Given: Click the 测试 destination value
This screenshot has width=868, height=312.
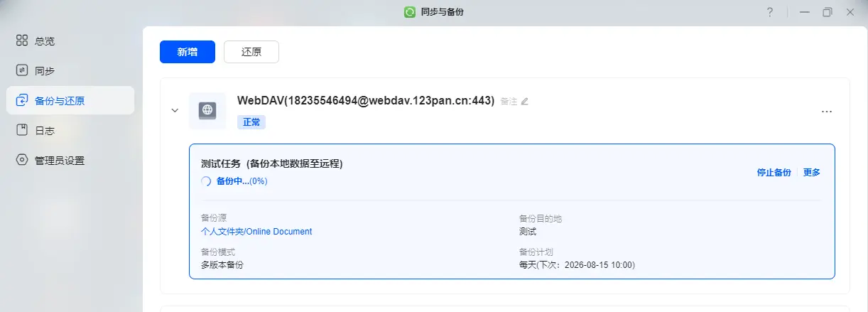Looking at the screenshot, I should [528, 232].
